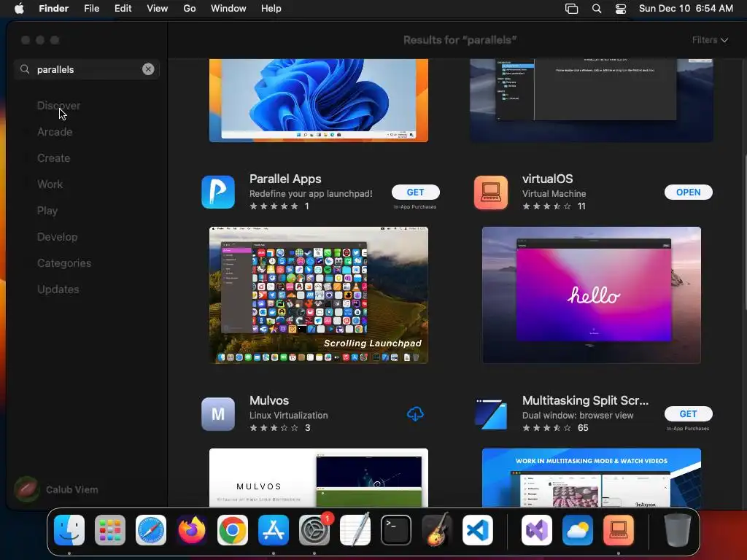Launch Google Chrome from the dock
Viewport: 747px width, 560px height.
tap(233, 530)
